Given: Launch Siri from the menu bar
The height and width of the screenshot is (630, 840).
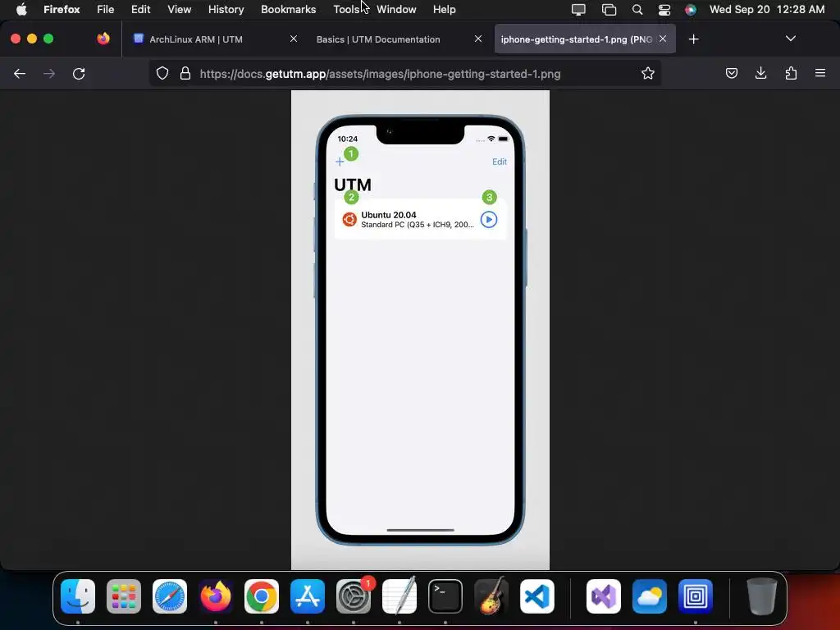Looking at the screenshot, I should 691,9.
